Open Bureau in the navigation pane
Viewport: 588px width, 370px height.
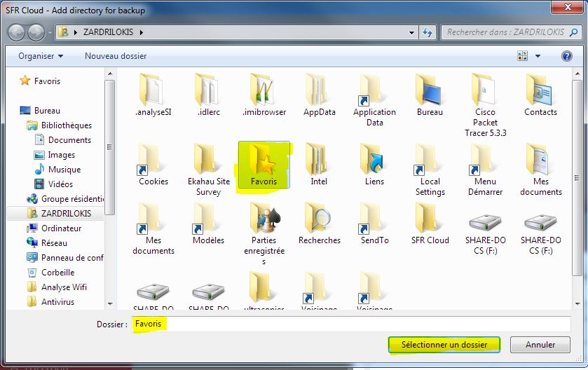41,111
